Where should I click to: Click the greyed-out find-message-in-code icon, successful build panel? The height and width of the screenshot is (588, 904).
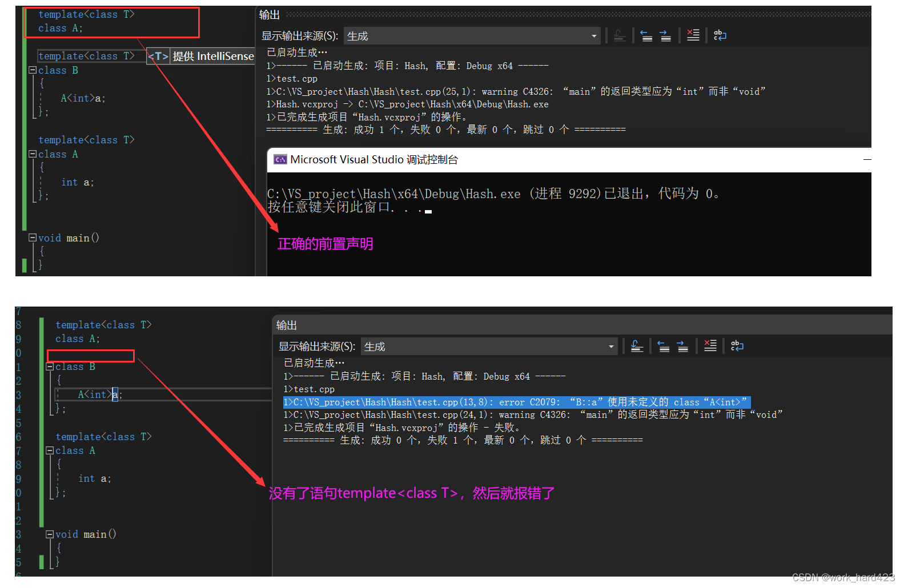[620, 36]
